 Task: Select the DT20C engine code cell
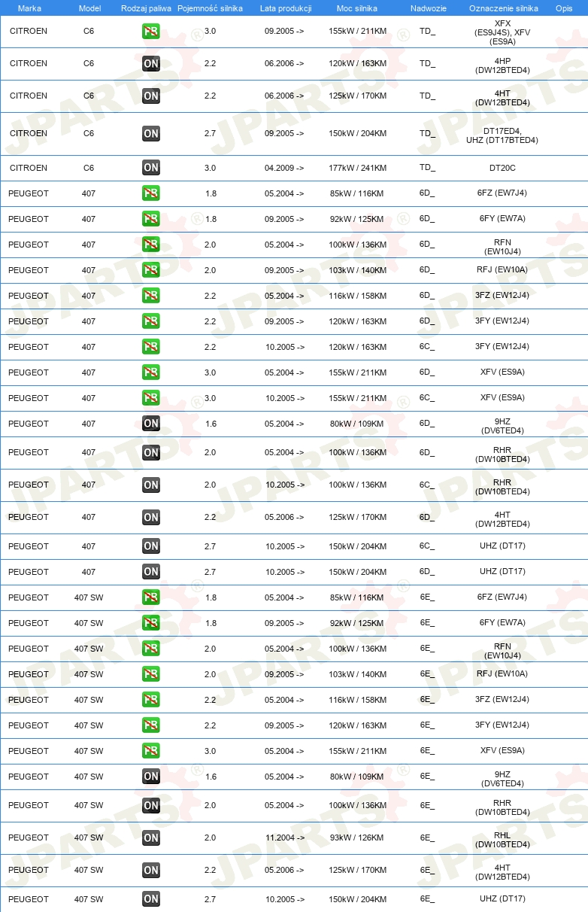502,168
